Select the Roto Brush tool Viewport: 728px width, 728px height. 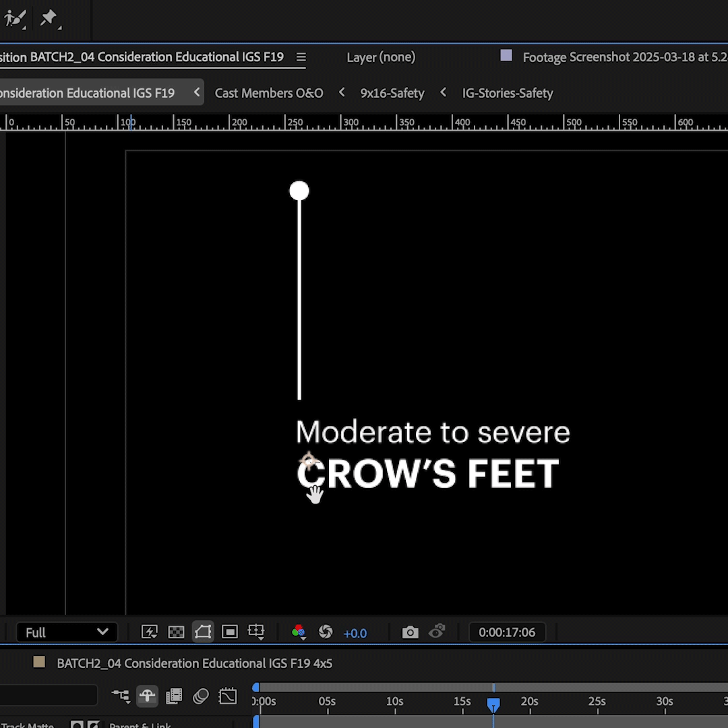pos(15,18)
